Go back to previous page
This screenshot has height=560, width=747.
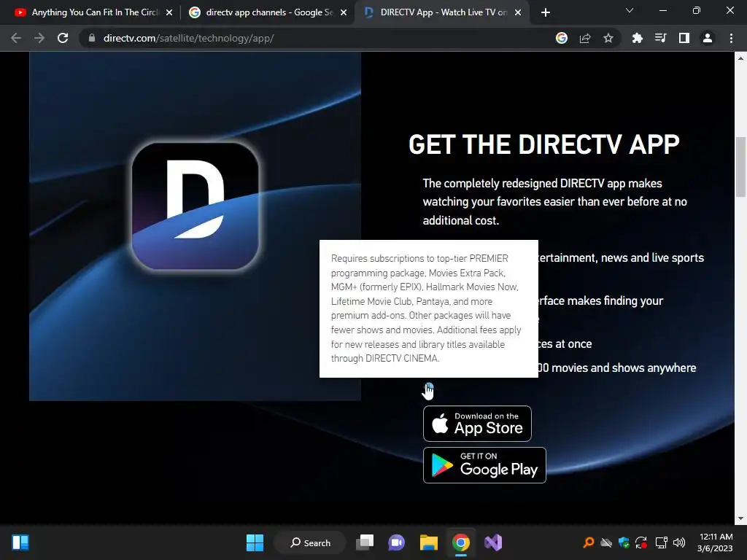pyautogui.click(x=16, y=38)
